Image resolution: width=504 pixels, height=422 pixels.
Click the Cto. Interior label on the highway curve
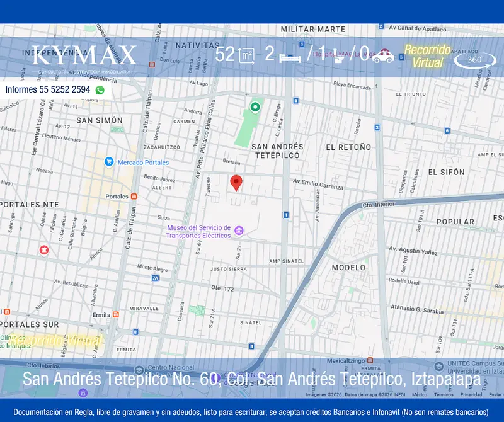tap(379, 205)
